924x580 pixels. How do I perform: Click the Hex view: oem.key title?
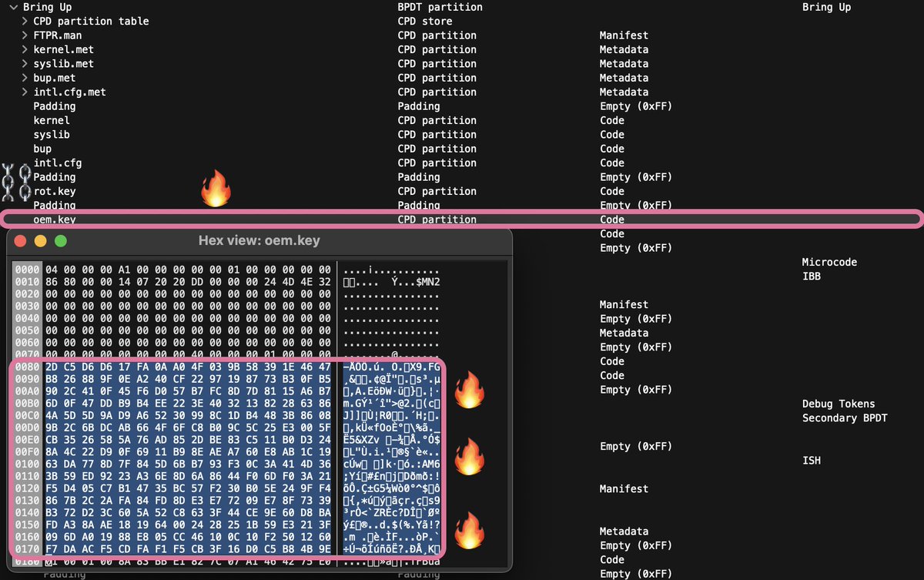[259, 240]
